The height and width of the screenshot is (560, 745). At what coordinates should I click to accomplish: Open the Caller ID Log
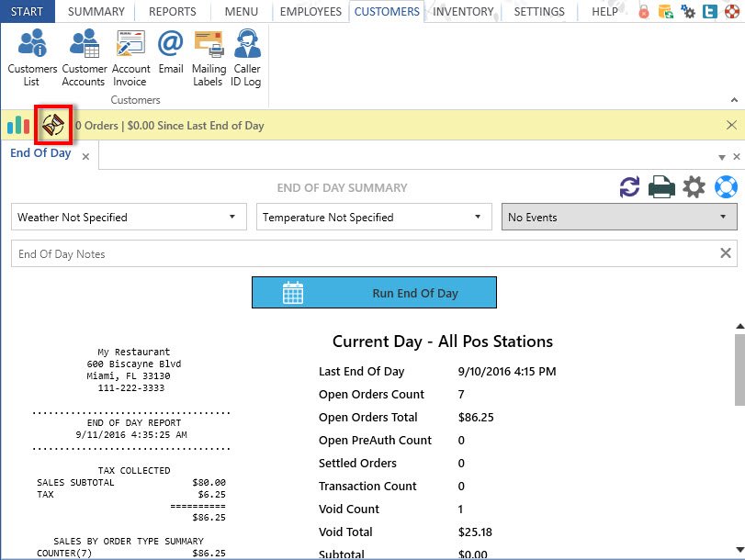[x=246, y=57]
